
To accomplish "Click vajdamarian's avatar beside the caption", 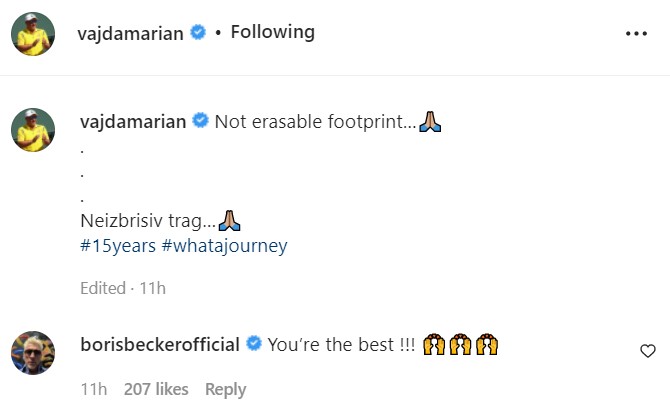I will (32, 130).
